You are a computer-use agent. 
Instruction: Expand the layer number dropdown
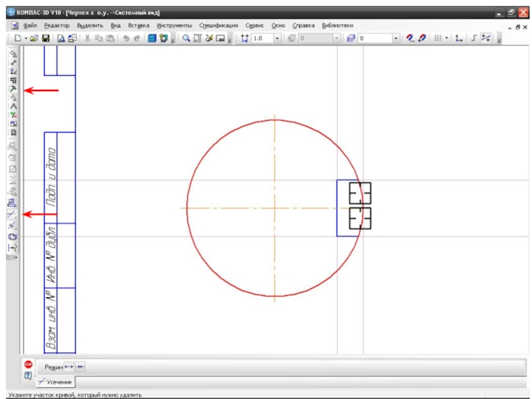click(396, 39)
